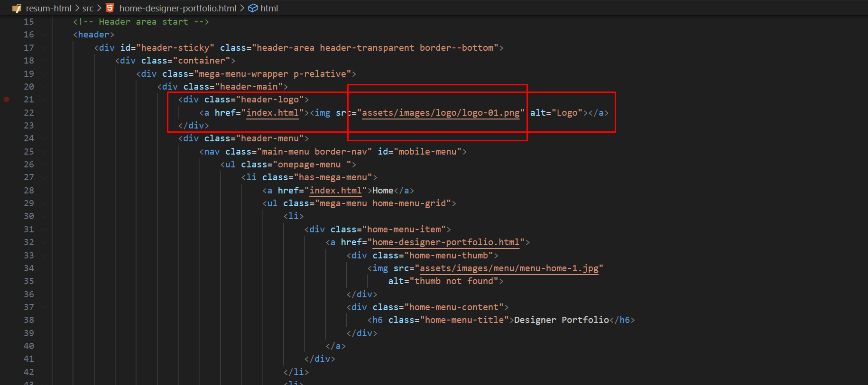Fold the has-mega-menu li at line 27
868x385 pixels.
44,177
